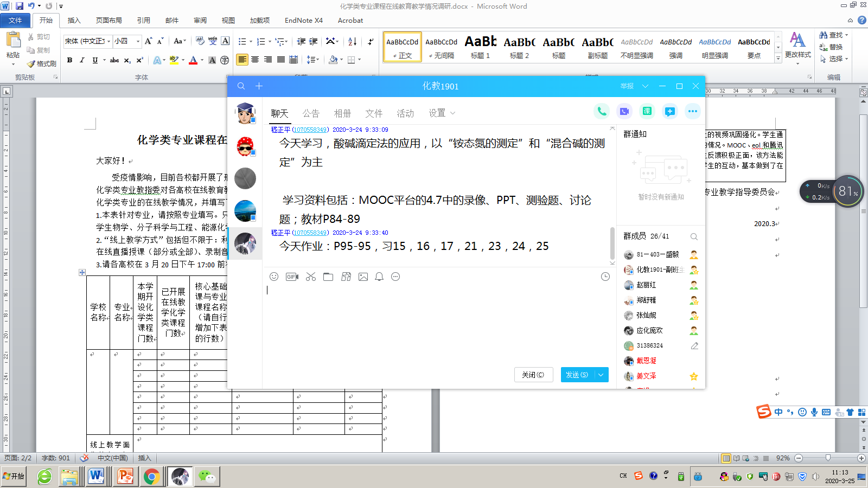This screenshot has height=488, width=868.
Task: Open the emoji picker in chat toolbar
Action: click(x=274, y=277)
